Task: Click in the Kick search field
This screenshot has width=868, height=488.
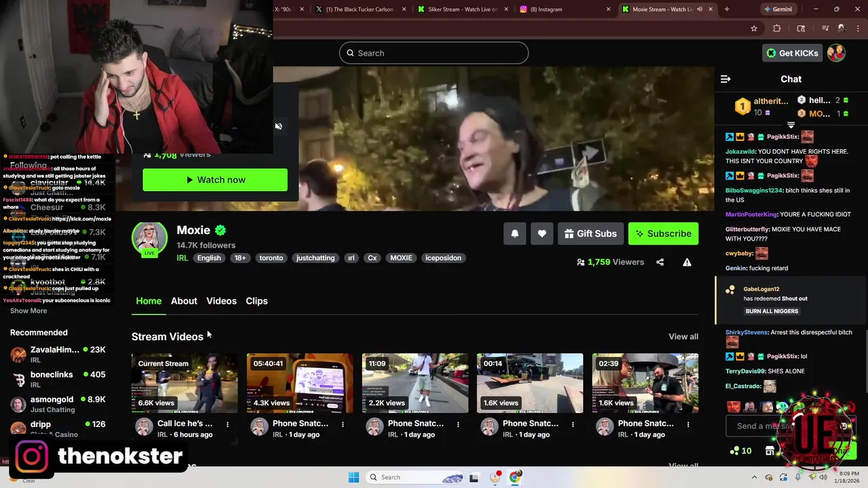Action: point(434,53)
